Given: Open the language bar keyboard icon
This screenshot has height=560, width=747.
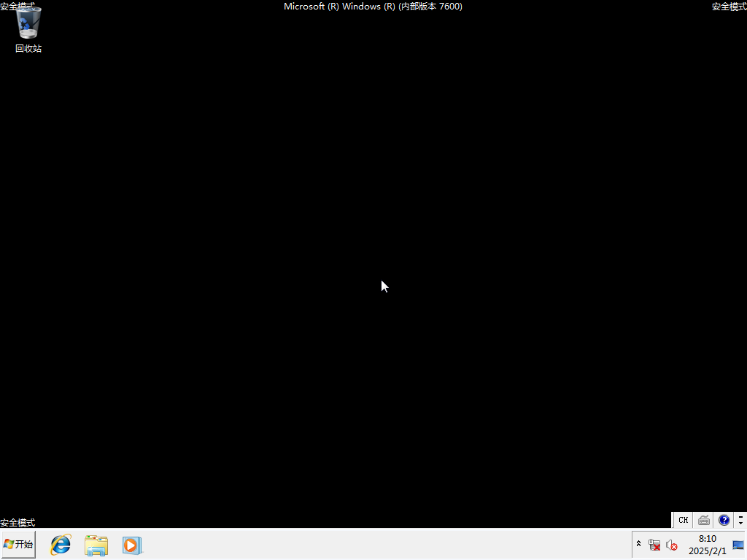Looking at the screenshot, I should 704,520.
